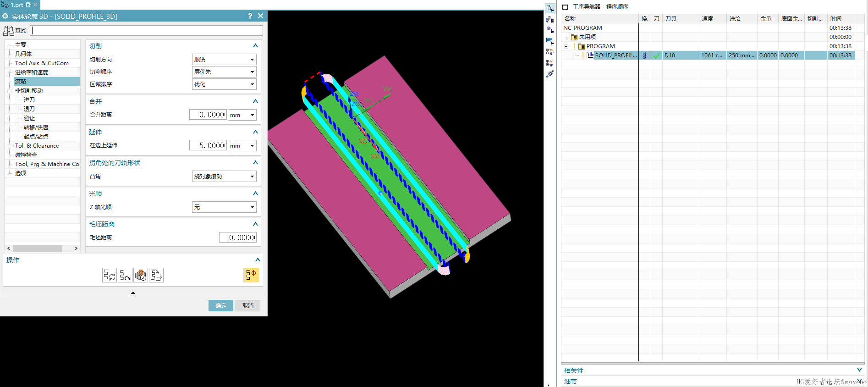
Task: Click the 合并距离 value field
Action: 208,115
